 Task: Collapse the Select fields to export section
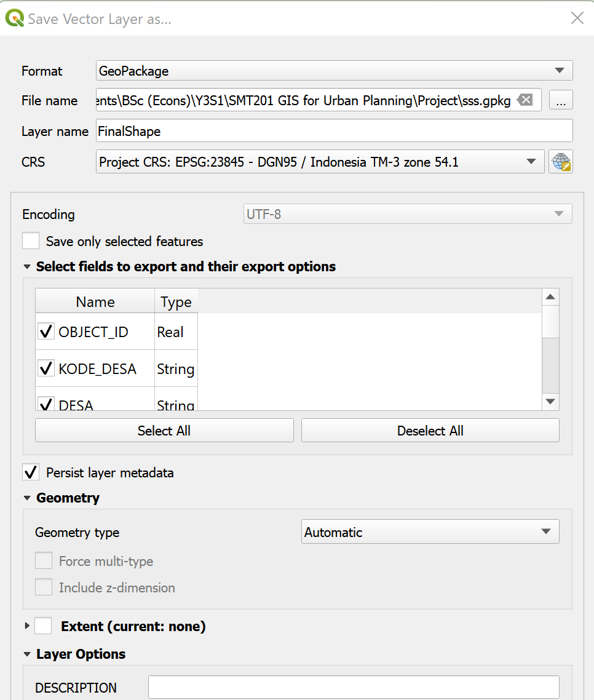[27, 267]
